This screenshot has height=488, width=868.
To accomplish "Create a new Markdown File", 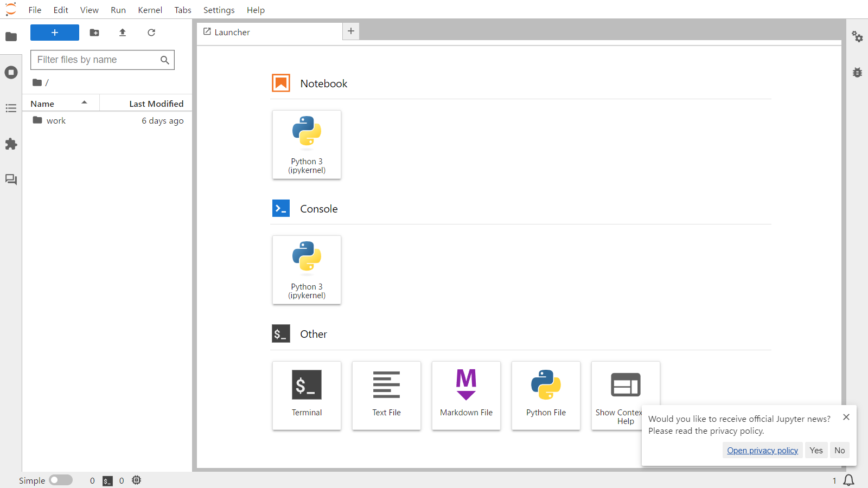I will point(466,395).
